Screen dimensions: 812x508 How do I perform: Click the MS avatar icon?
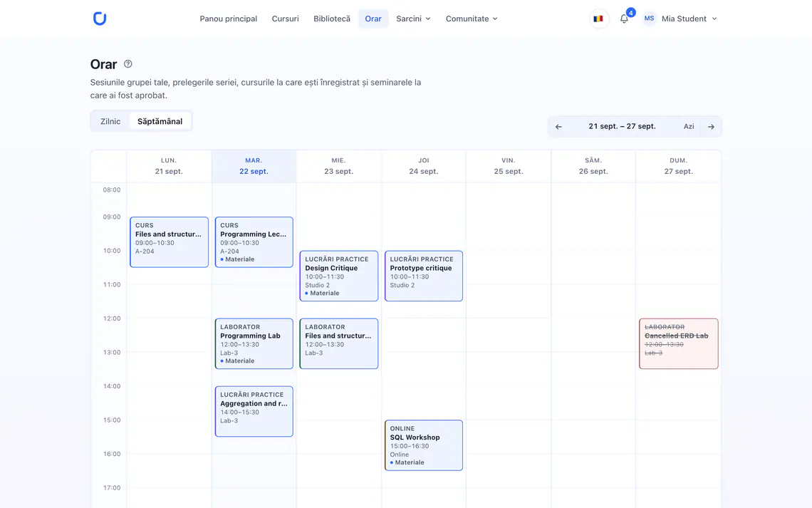click(x=649, y=19)
